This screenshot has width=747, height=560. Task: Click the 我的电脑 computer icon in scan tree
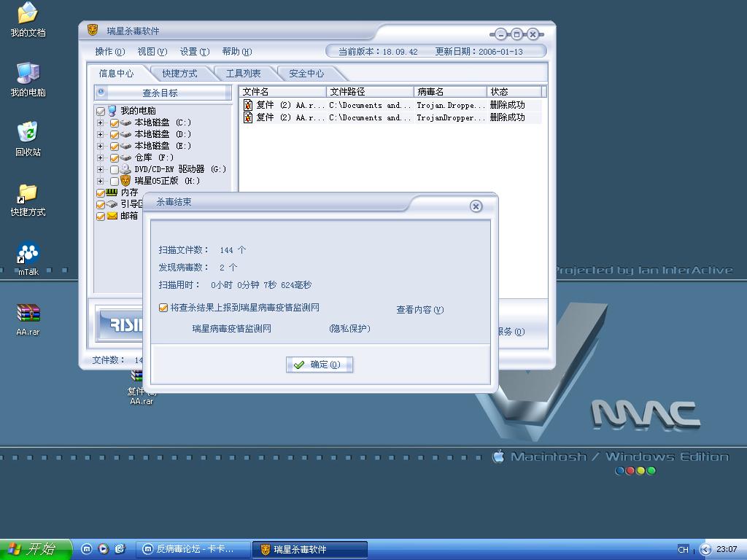pyautogui.click(x=112, y=111)
